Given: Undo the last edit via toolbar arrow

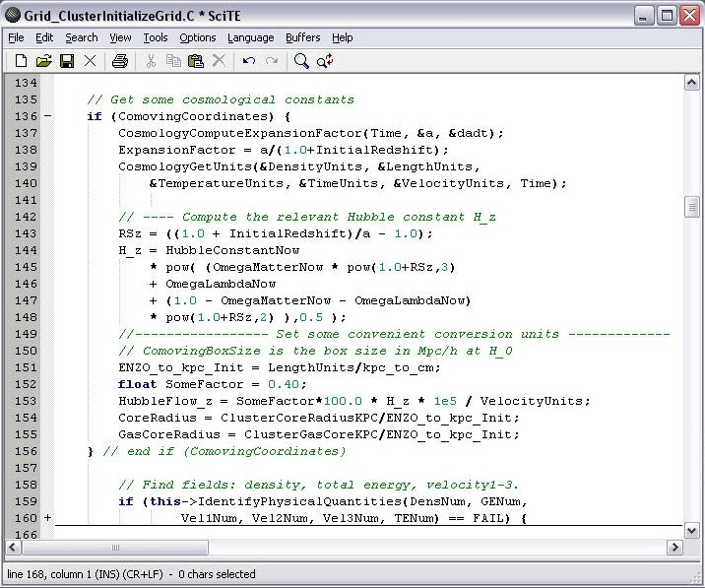Looking at the screenshot, I should click(249, 61).
